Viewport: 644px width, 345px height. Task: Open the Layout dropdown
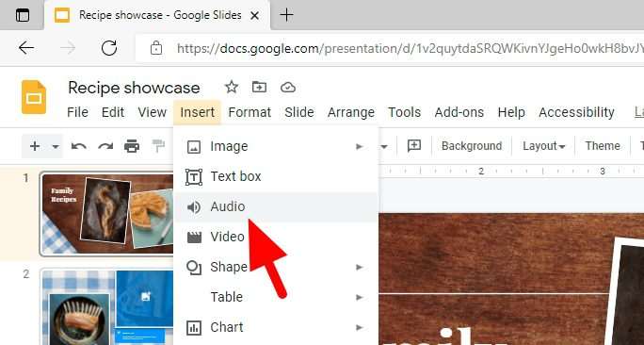(x=543, y=146)
